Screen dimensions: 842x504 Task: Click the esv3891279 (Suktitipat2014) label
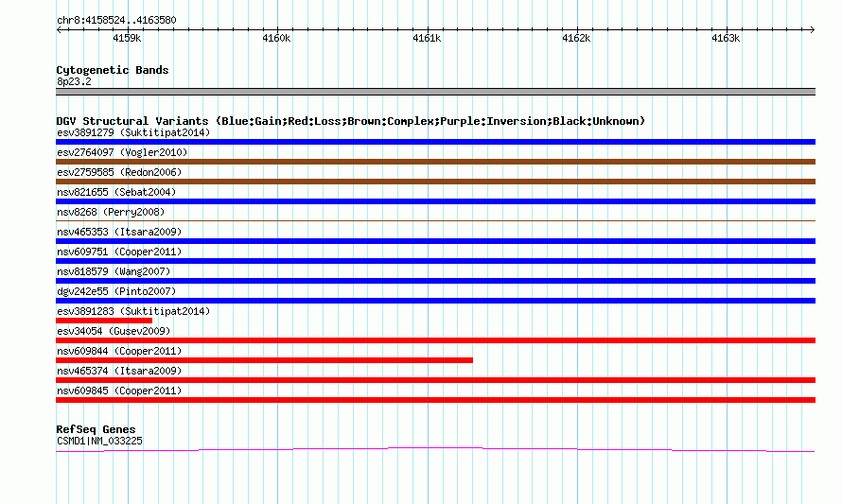coord(133,132)
